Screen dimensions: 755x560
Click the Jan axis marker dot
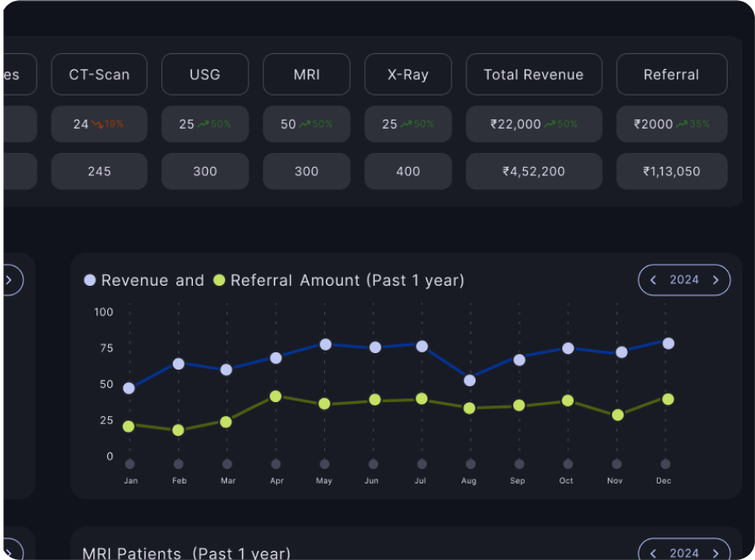130,464
